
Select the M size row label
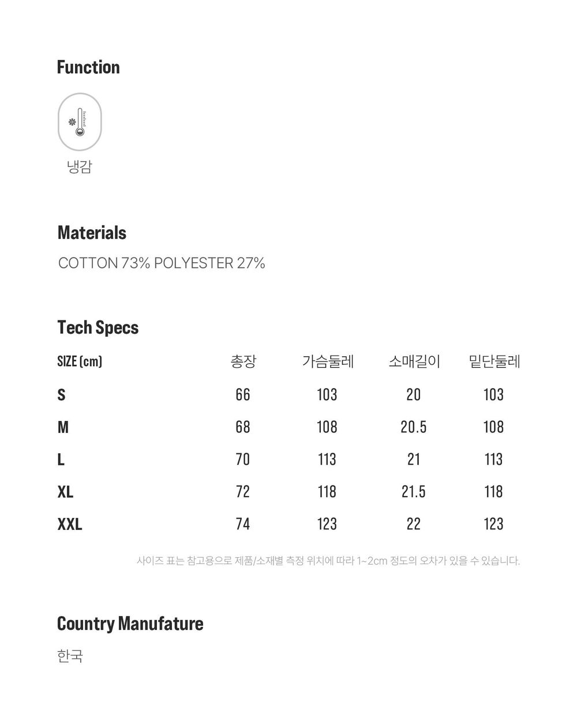(x=63, y=427)
